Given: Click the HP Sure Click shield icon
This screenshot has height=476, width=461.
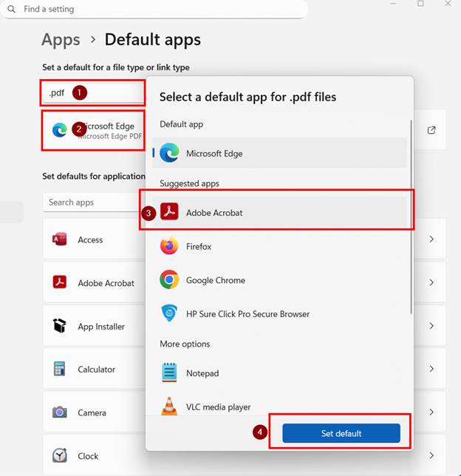Looking at the screenshot, I should [169, 313].
